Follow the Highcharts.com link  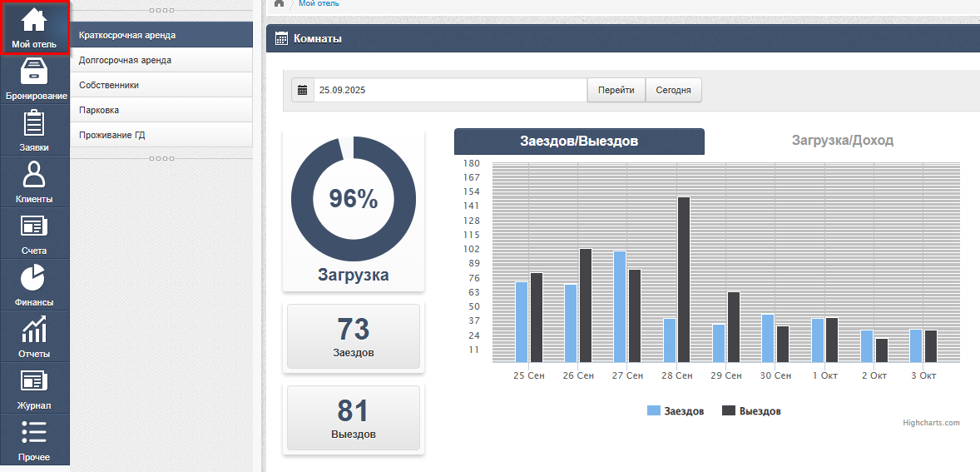pyautogui.click(x=931, y=423)
